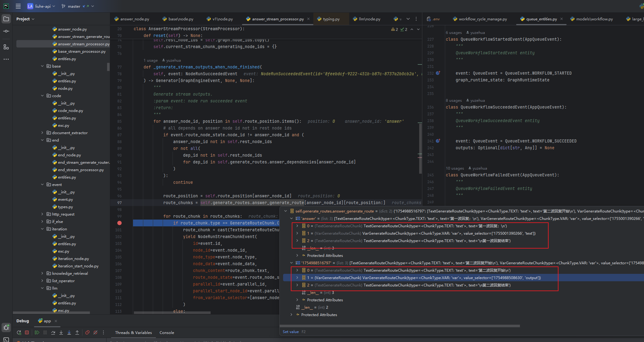Screen dimensions: 644x342
Task: Click the Resume Program debug icon
Action: point(37,332)
